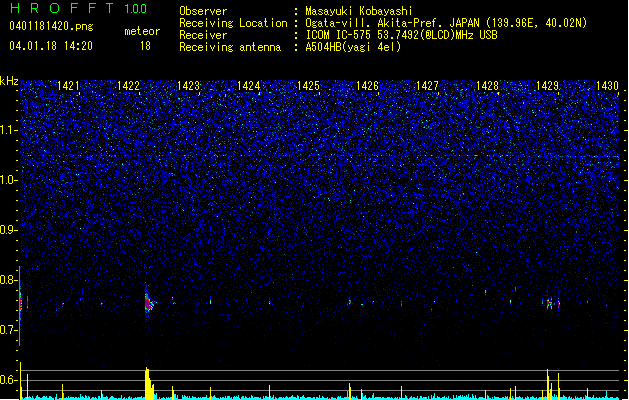Image resolution: width=629 pixels, height=400 pixels.
Task: Select location text Ogata-vill. Akita-Pref. JAPAN
Action: pos(392,23)
